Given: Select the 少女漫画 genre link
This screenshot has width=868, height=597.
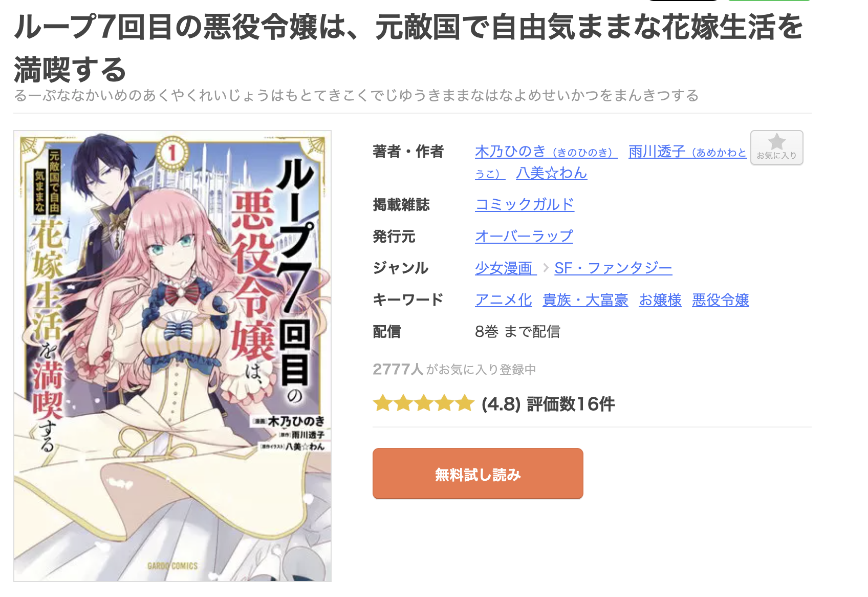Looking at the screenshot, I should click(x=506, y=268).
